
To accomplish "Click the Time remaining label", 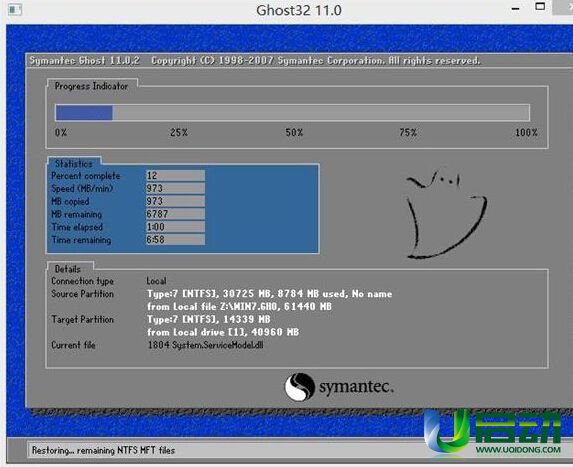I will coord(81,240).
